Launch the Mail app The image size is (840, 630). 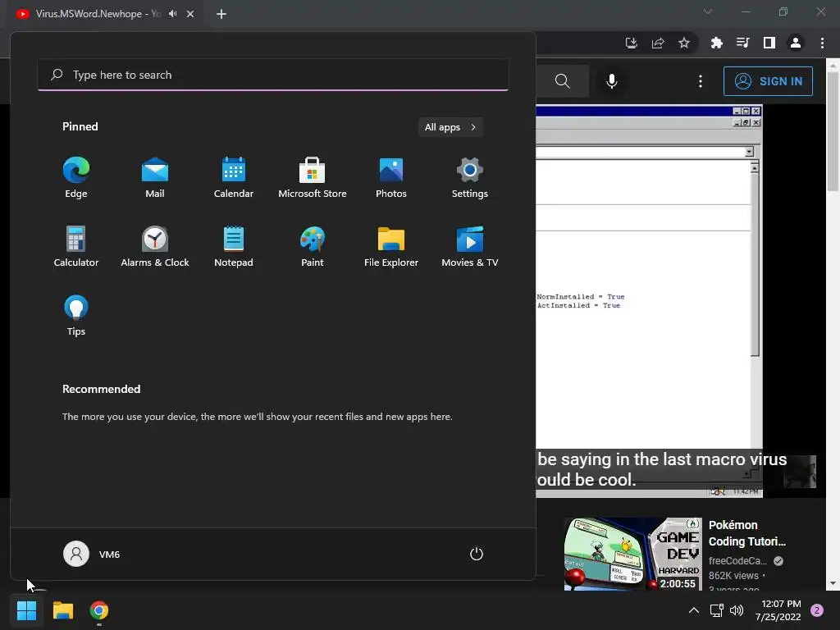[155, 177]
